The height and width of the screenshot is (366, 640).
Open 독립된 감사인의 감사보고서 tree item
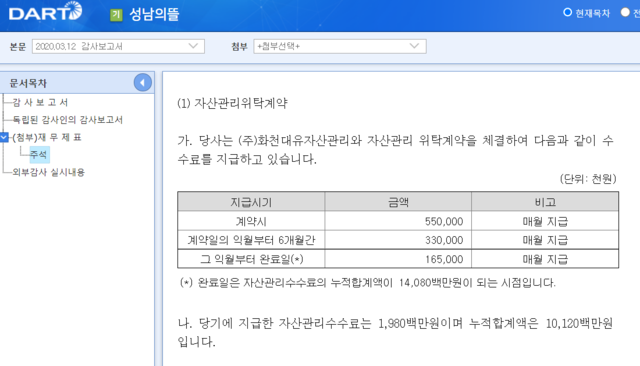(x=67, y=120)
